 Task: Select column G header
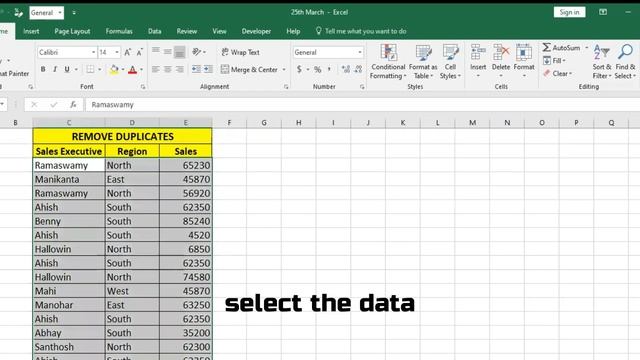coord(264,122)
